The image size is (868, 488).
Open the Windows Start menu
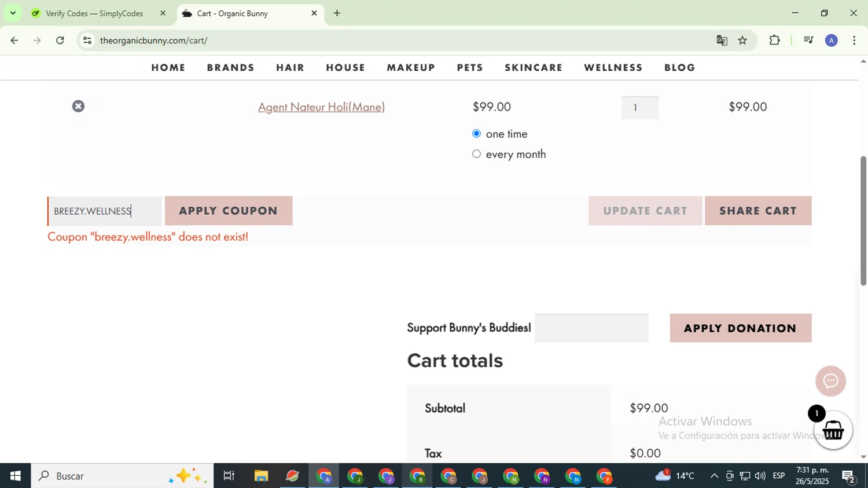(15, 476)
